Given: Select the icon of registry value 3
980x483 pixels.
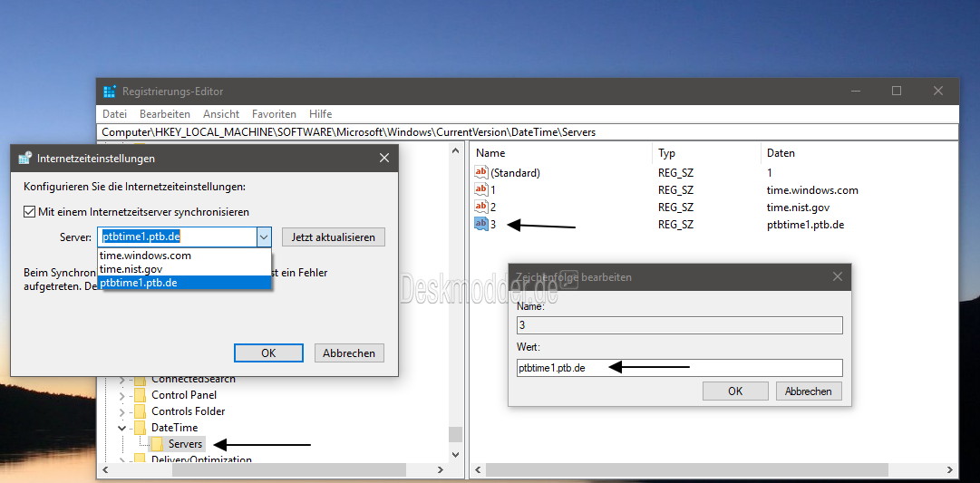Looking at the screenshot, I should pyautogui.click(x=481, y=224).
